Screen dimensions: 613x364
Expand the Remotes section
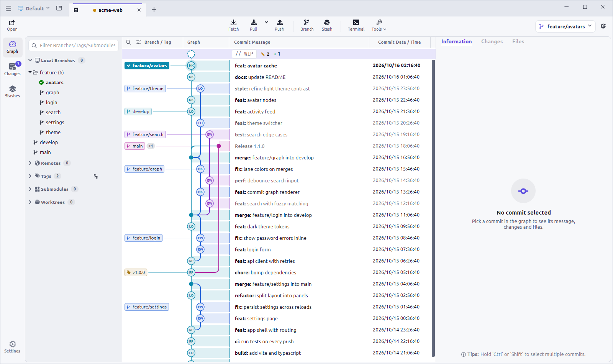point(30,163)
